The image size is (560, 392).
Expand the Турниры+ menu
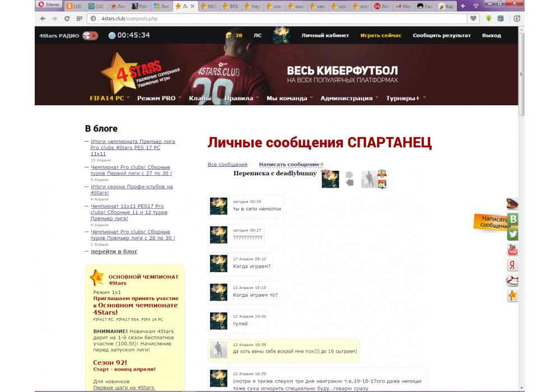pyautogui.click(x=405, y=98)
